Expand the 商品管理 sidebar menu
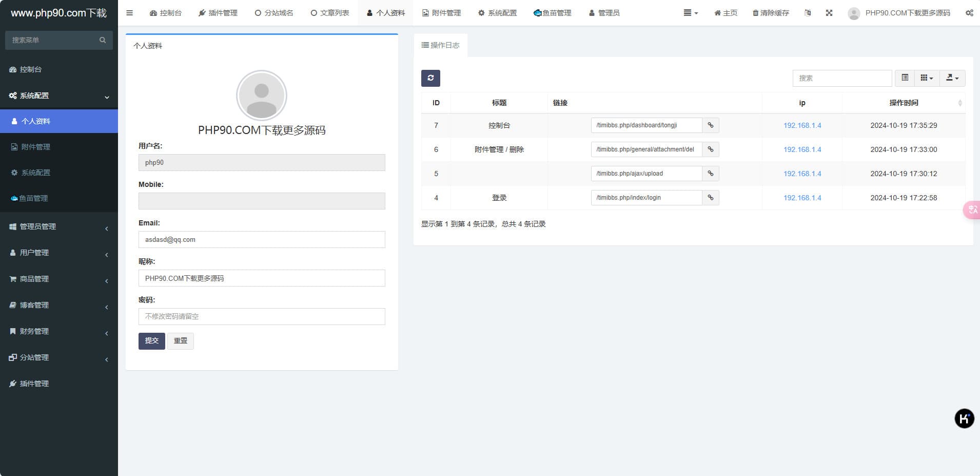The height and width of the screenshot is (476, 980). coord(58,279)
